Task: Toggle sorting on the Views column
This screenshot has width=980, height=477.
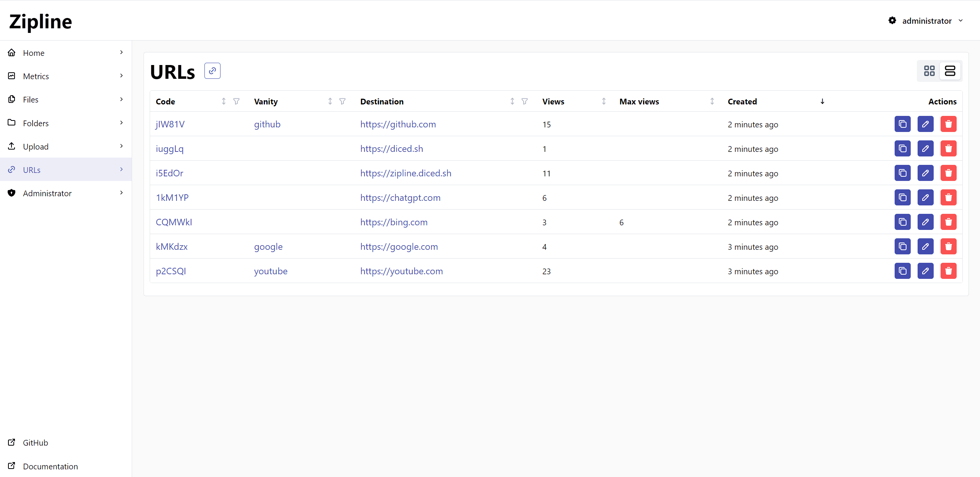Action: [x=603, y=101]
